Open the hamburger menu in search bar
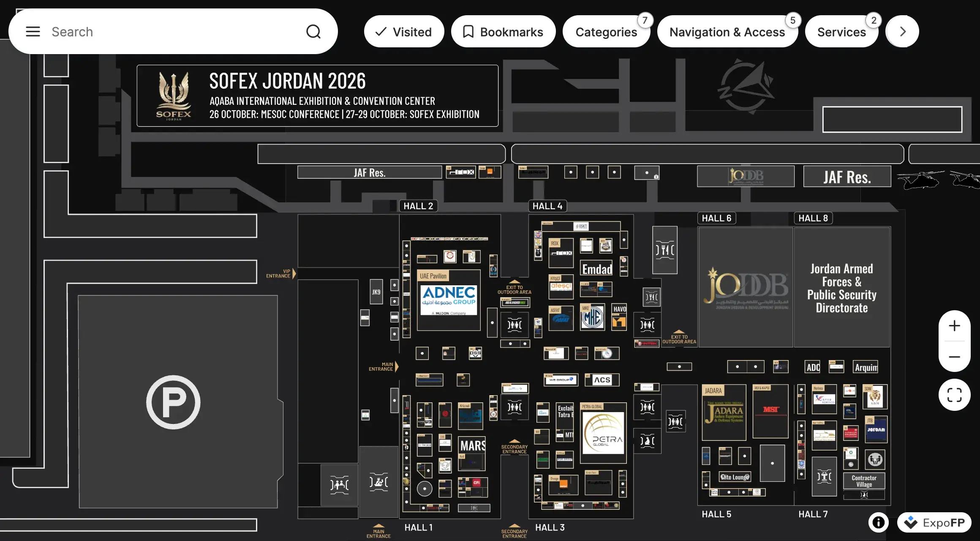Viewport: 980px width, 541px height. (33, 32)
